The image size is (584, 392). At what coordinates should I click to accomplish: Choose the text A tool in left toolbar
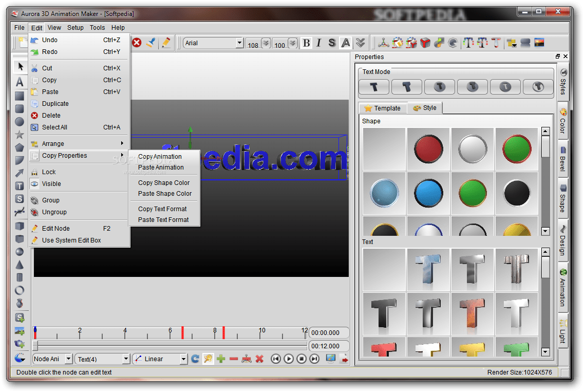(20, 82)
